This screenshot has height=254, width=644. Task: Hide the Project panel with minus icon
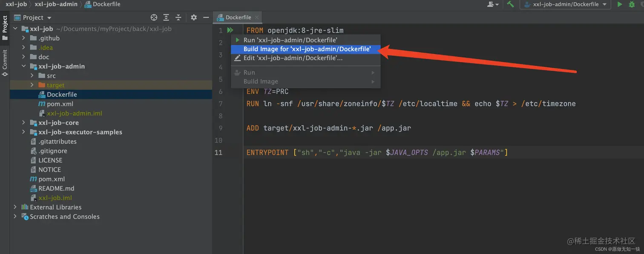(206, 17)
